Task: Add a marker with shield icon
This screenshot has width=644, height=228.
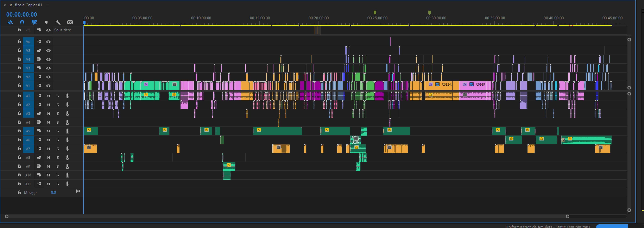Action: click(x=46, y=22)
